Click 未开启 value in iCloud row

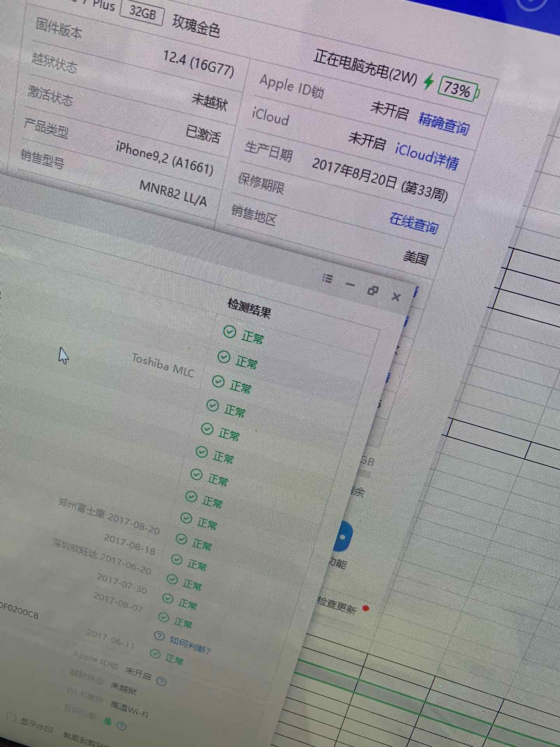(x=367, y=140)
